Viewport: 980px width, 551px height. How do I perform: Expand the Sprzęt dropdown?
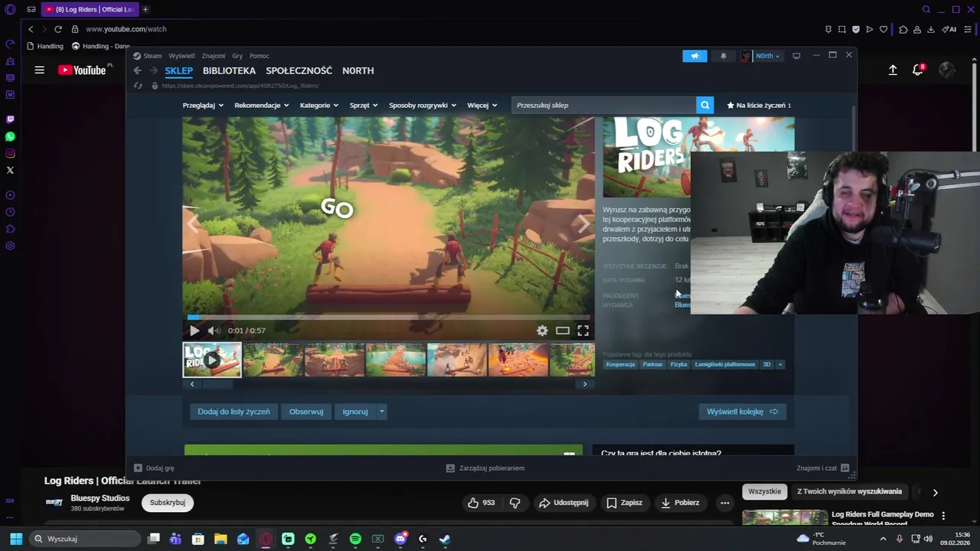tap(364, 106)
